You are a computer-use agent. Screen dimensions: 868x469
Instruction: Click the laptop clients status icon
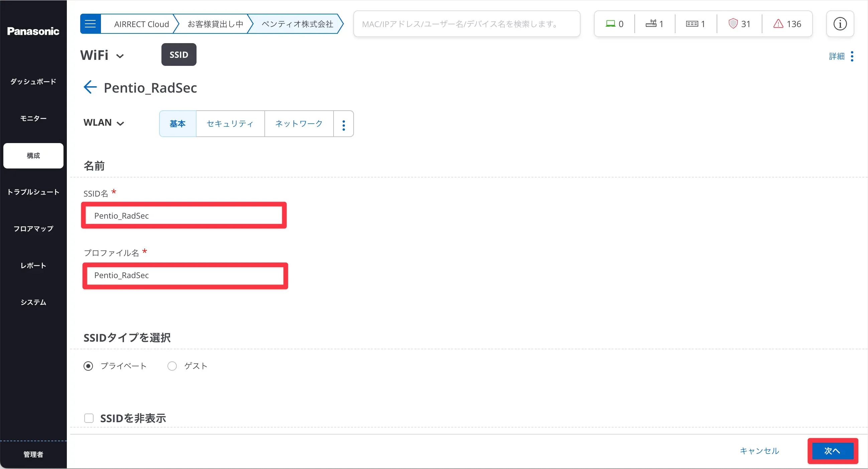(610, 24)
